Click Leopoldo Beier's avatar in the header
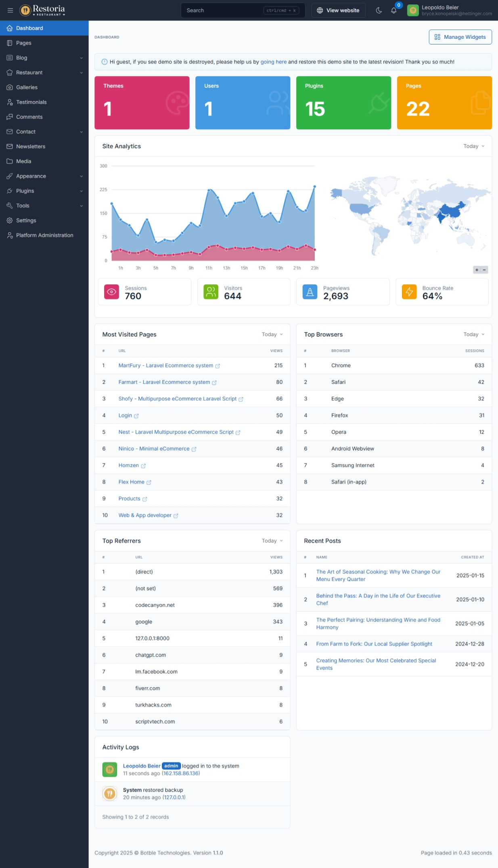 click(413, 11)
